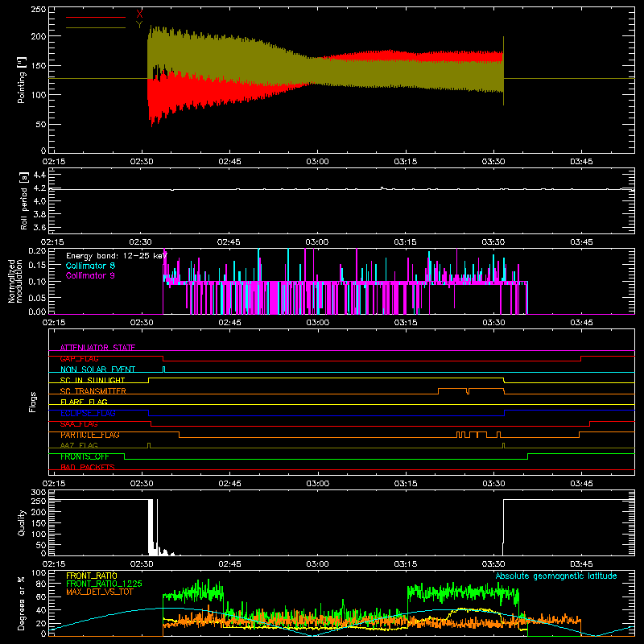
Task: Click 03:15 tick under the Quality plot
Action: [x=406, y=564]
